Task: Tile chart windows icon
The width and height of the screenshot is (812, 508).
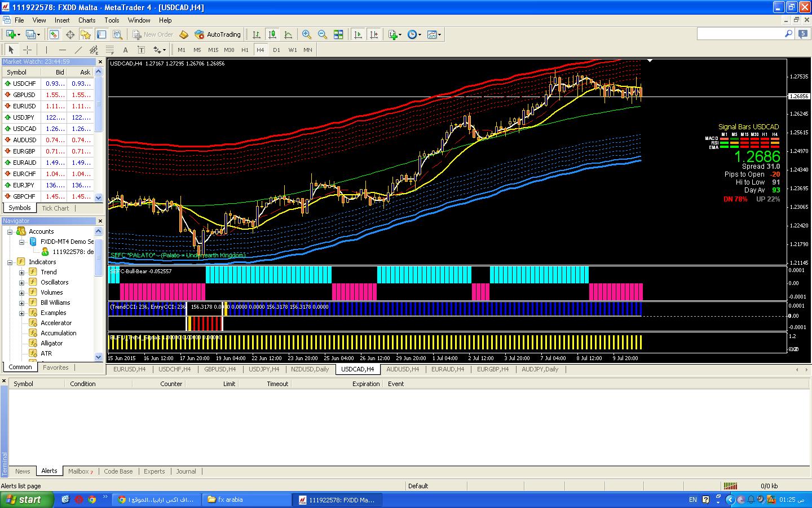Action: click(338, 34)
